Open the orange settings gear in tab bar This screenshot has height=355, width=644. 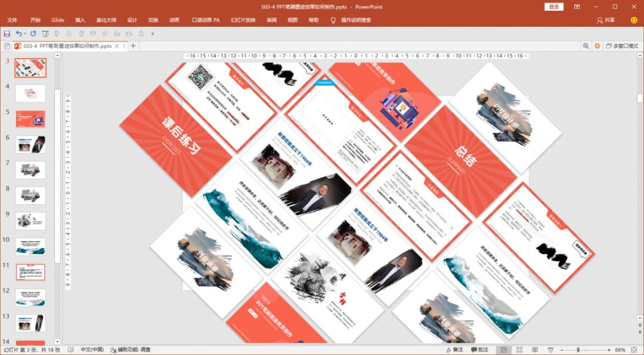coord(597,46)
